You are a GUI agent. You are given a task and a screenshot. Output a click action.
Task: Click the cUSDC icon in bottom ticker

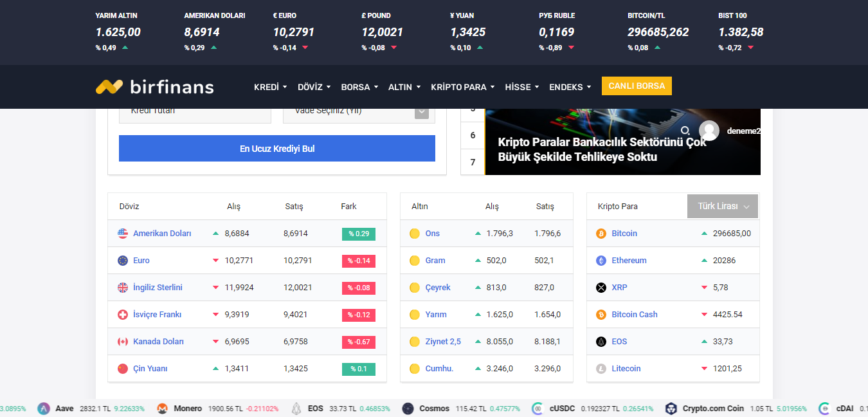[538, 409]
